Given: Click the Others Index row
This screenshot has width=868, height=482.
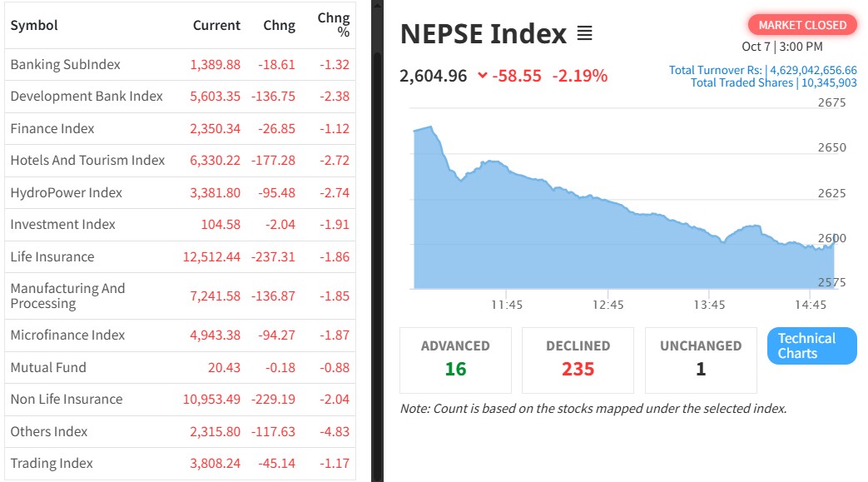Looking at the screenshot, I should pyautogui.click(x=48, y=431).
